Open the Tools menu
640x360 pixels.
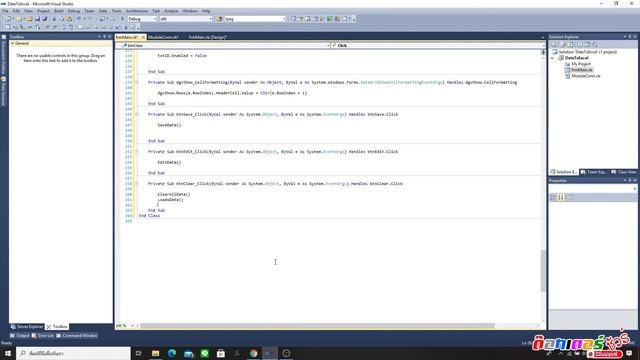pos(116,11)
